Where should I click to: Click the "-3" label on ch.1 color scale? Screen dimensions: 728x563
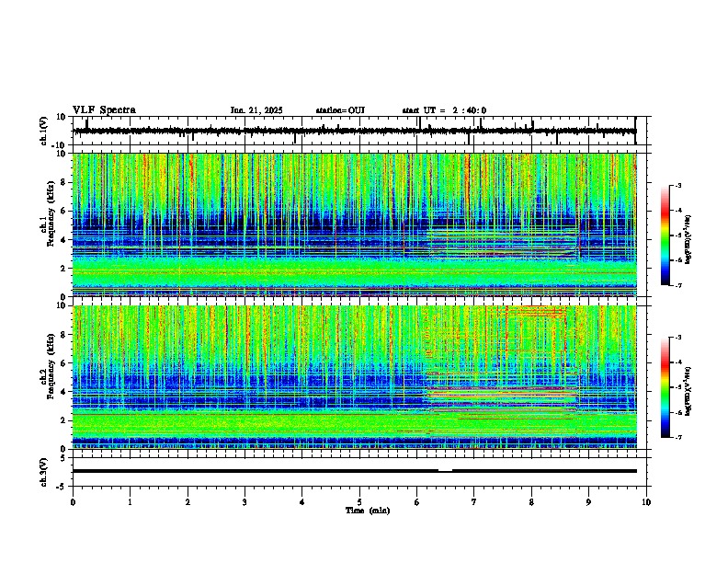tap(677, 185)
